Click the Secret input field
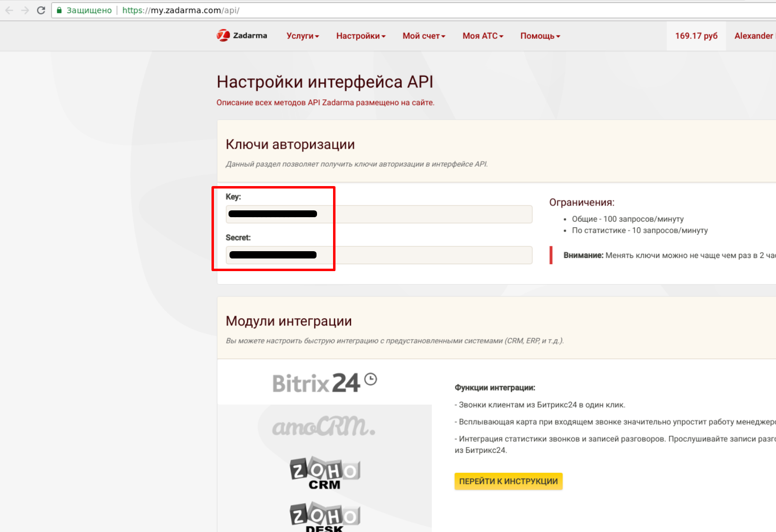The height and width of the screenshot is (532, 776). point(379,255)
